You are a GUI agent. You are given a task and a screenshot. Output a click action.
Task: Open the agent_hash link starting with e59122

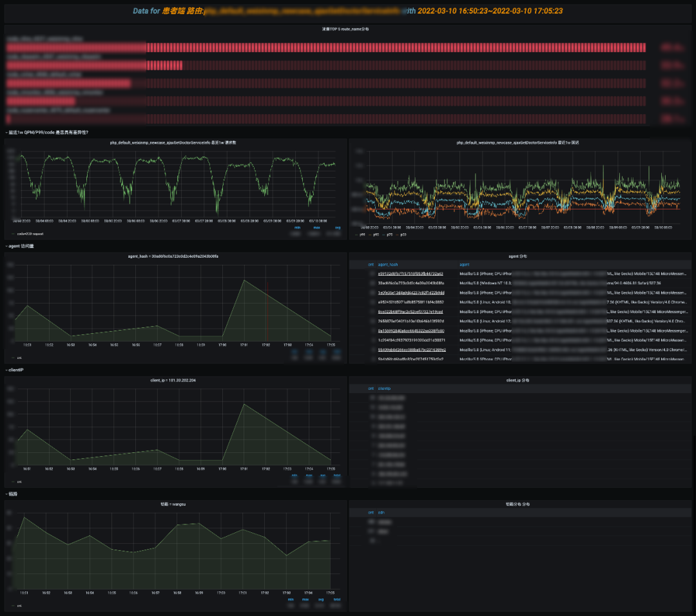pyautogui.click(x=410, y=274)
